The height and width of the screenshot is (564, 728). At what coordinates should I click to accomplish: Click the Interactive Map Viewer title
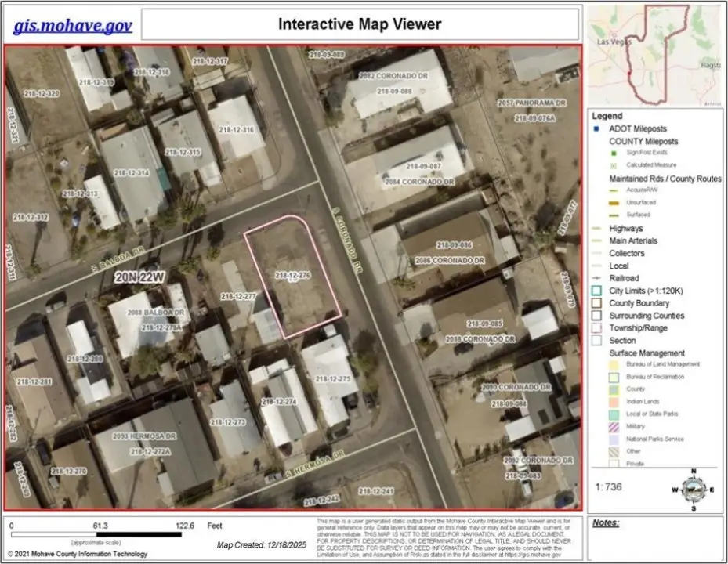point(360,24)
